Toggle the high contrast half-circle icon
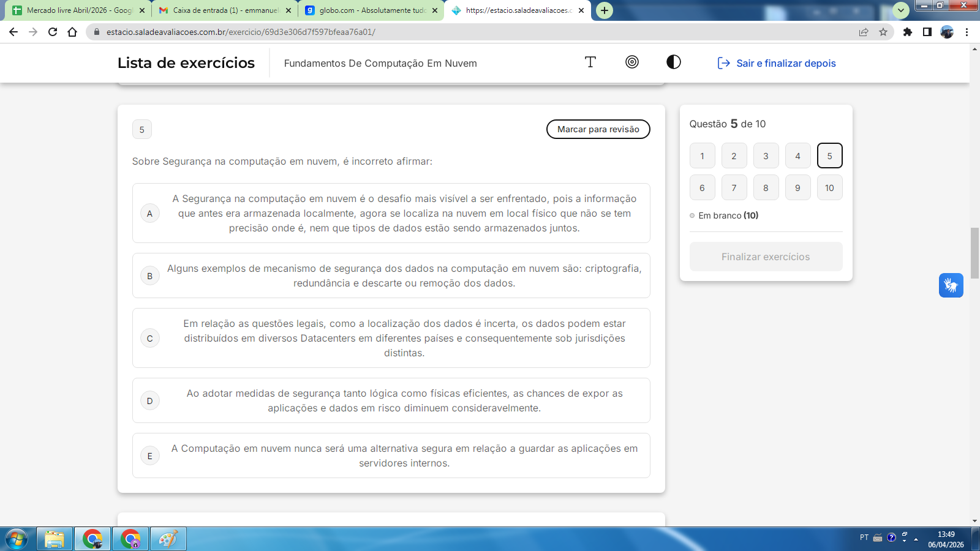 pyautogui.click(x=673, y=62)
